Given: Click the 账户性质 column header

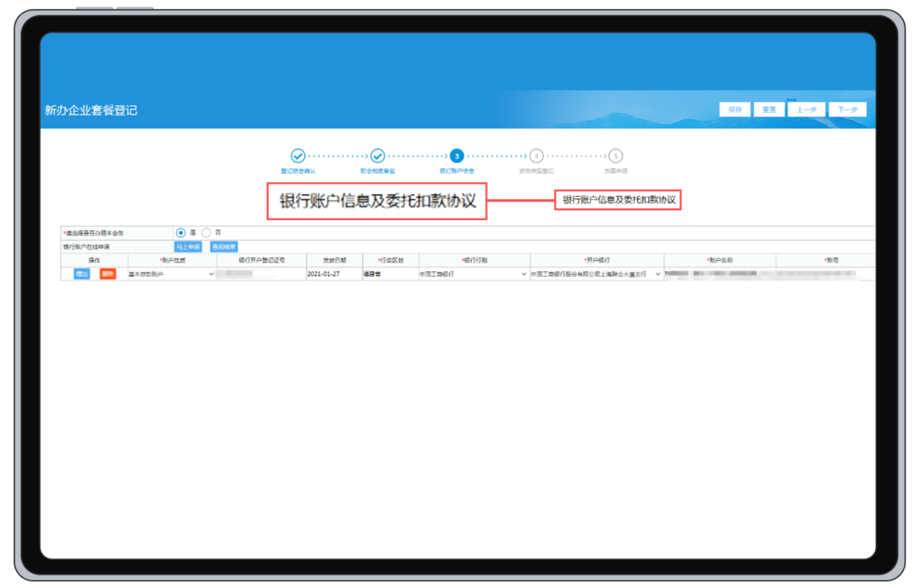Looking at the screenshot, I should (172, 260).
